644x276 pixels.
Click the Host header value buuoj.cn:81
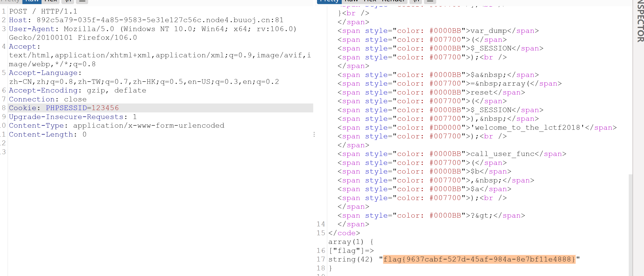[x=258, y=20]
